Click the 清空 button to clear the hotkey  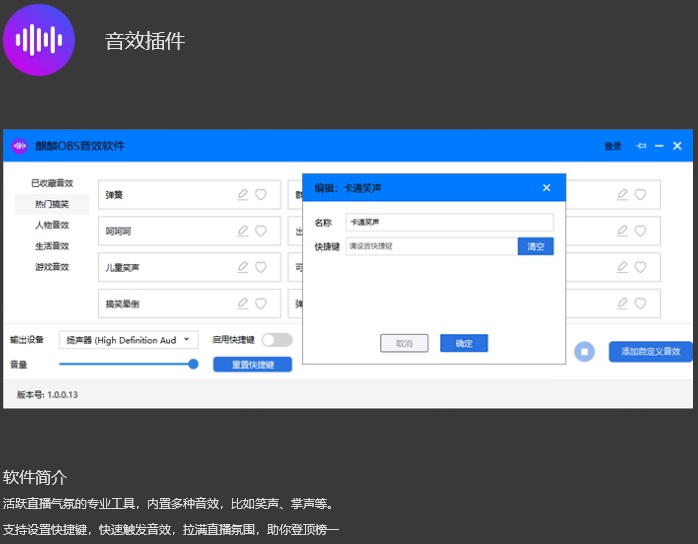pos(535,246)
